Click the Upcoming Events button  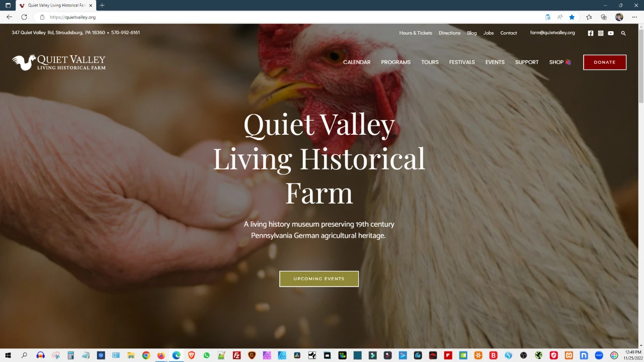click(319, 279)
